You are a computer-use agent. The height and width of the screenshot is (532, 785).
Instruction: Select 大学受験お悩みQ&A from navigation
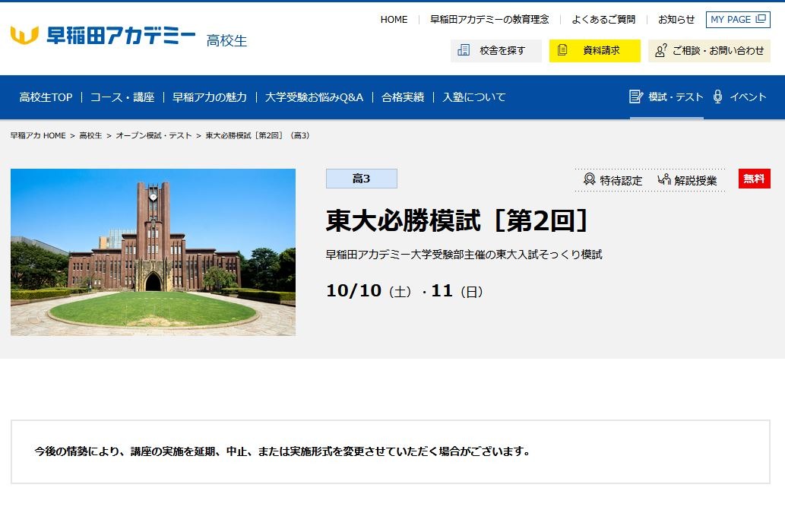pyautogui.click(x=314, y=97)
